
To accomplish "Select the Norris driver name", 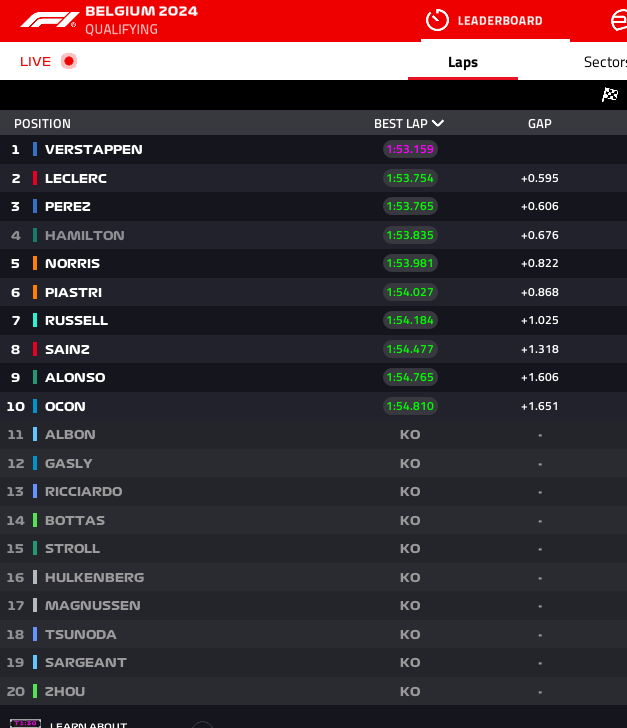I will pyautogui.click(x=72, y=263).
